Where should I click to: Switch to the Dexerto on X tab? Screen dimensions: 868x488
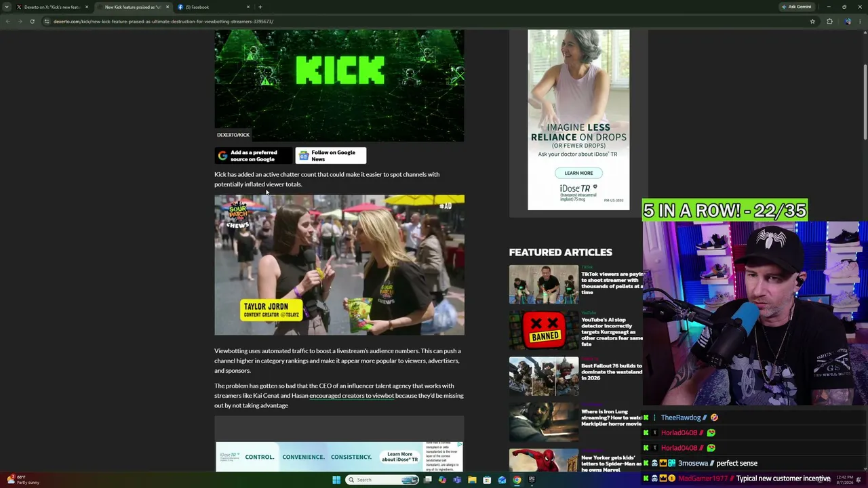pyautogui.click(x=52, y=7)
